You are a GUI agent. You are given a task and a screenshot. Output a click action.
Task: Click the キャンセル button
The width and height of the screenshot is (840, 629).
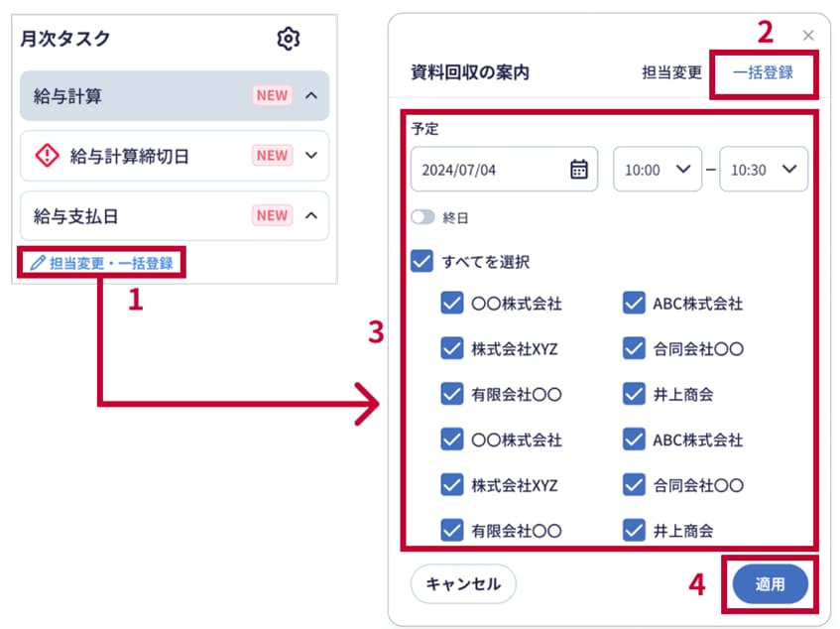pyautogui.click(x=463, y=584)
